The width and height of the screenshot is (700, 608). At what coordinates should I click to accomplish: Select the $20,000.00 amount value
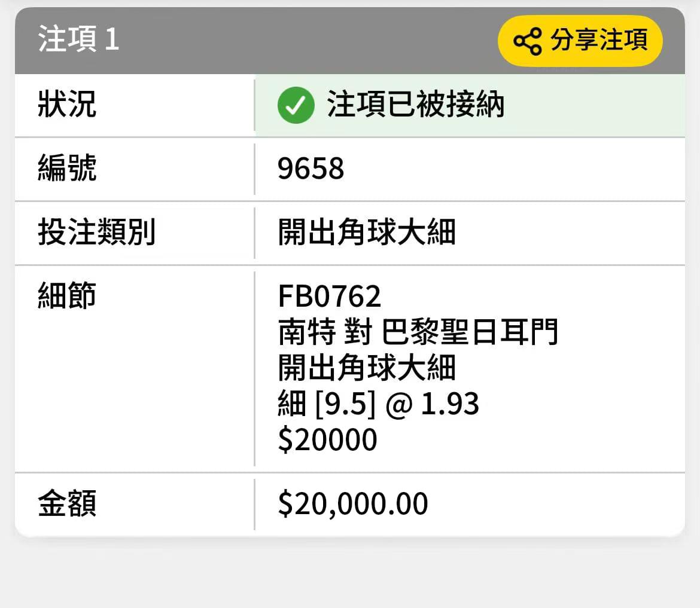352,504
